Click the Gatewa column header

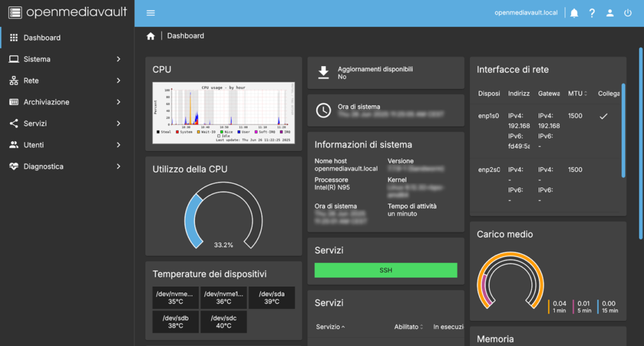pyautogui.click(x=548, y=94)
